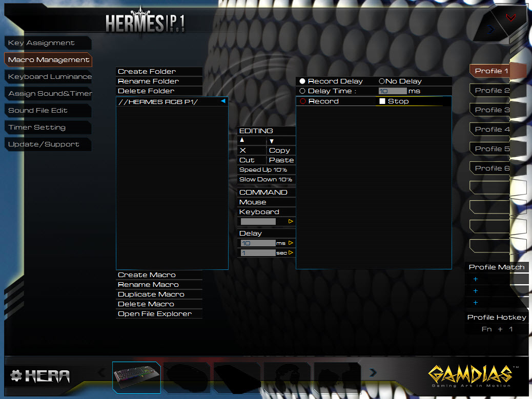The height and width of the screenshot is (399, 532).
Task: Choose the Keyboard command
Action: coord(267,212)
